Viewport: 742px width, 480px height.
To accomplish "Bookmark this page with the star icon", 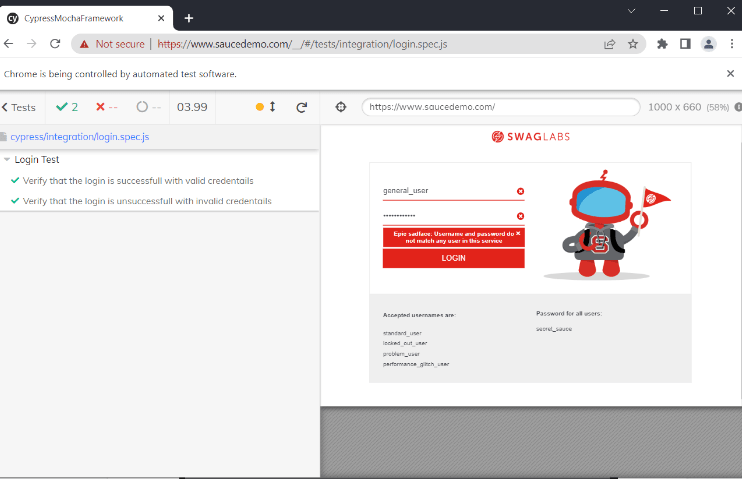I will click(x=633, y=44).
